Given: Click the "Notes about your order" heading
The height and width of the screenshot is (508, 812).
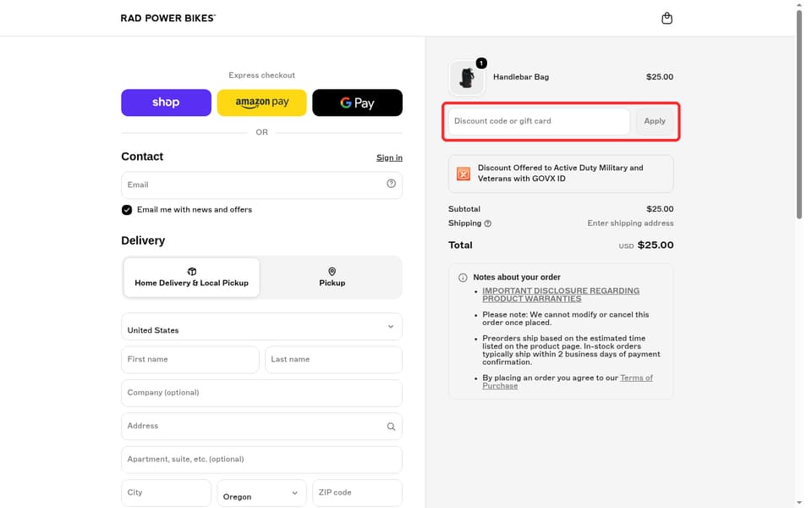Looking at the screenshot, I should 516,278.
